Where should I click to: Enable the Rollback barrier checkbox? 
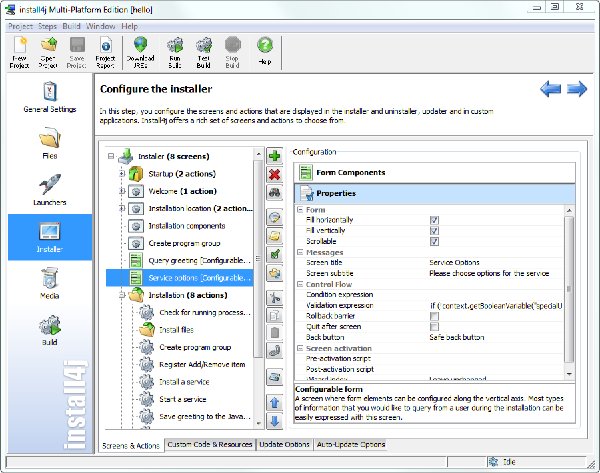434,316
